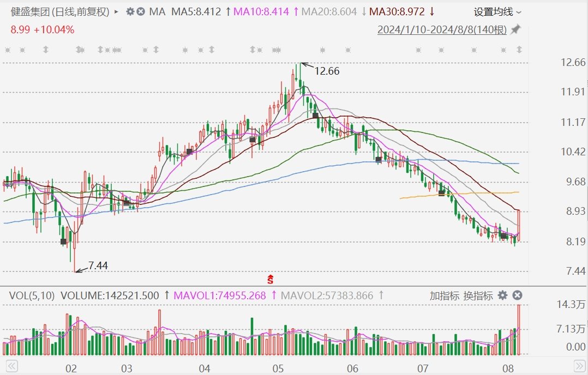The height and width of the screenshot is (375, 588).
Task: Click the 12.66 high price annotation
Action: tap(327, 71)
